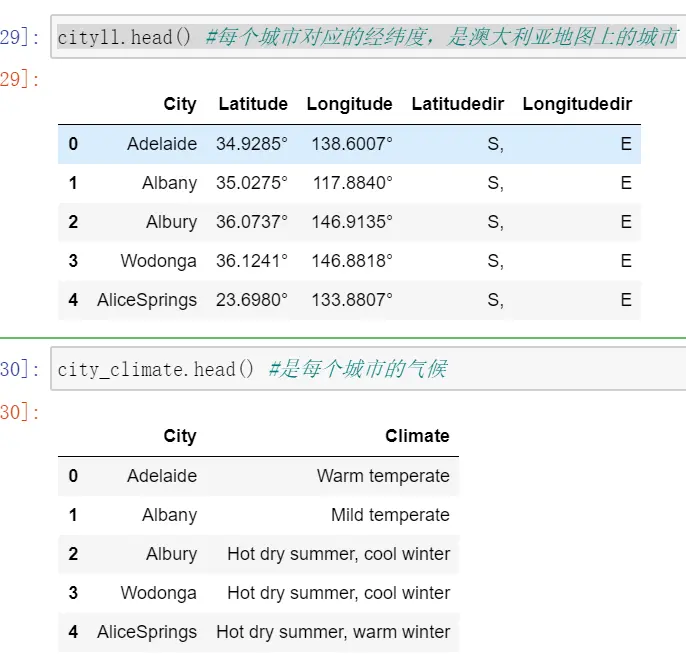The height and width of the screenshot is (667, 686).
Task: Click the City header of the coordinates table
Action: coord(180,104)
